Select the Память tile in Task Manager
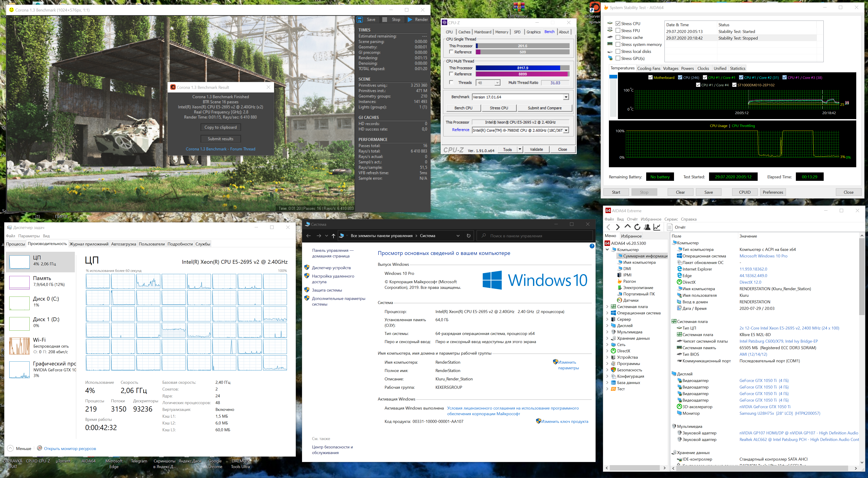This screenshot has width=868, height=478. point(40,282)
